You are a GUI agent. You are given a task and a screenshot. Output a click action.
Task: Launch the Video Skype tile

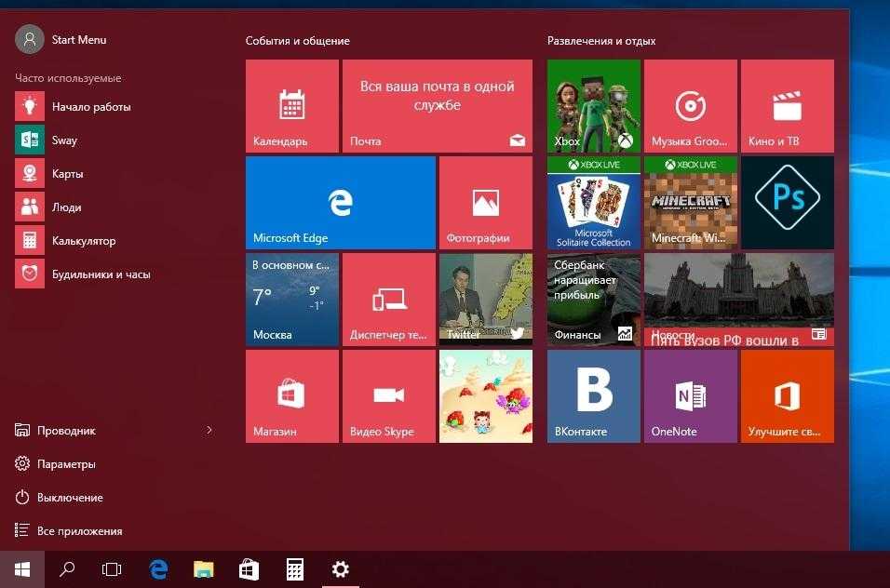[x=389, y=395]
